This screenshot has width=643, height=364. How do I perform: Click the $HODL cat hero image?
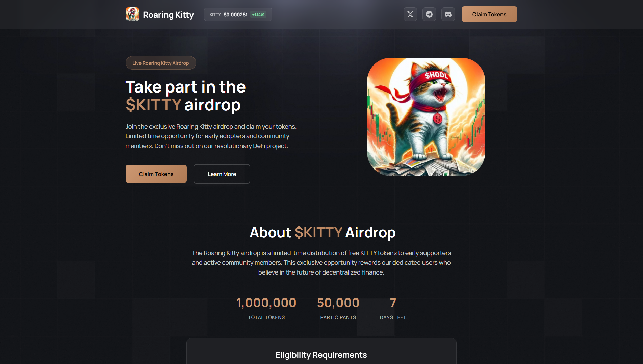pyautogui.click(x=426, y=117)
